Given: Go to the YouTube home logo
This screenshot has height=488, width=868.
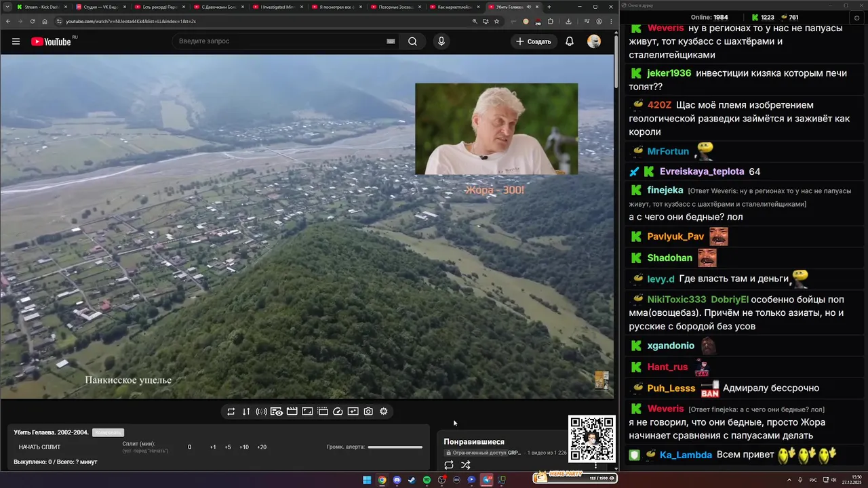Looking at the screenshot, I should point(51,41).
